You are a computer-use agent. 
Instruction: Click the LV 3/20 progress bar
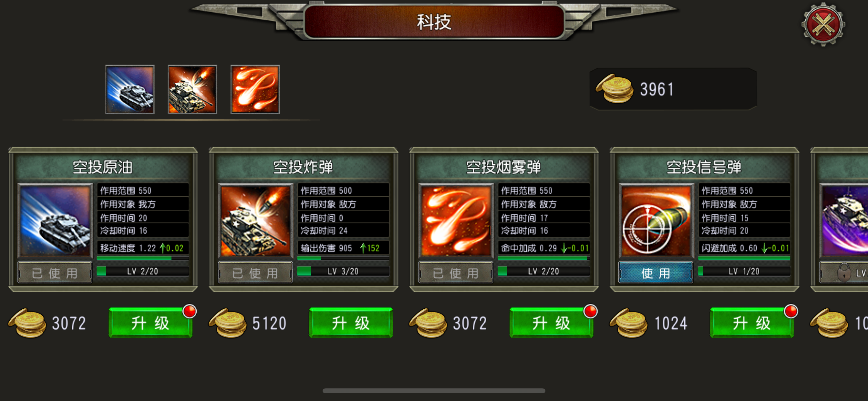pyautogui.click(x=343, y=271)
